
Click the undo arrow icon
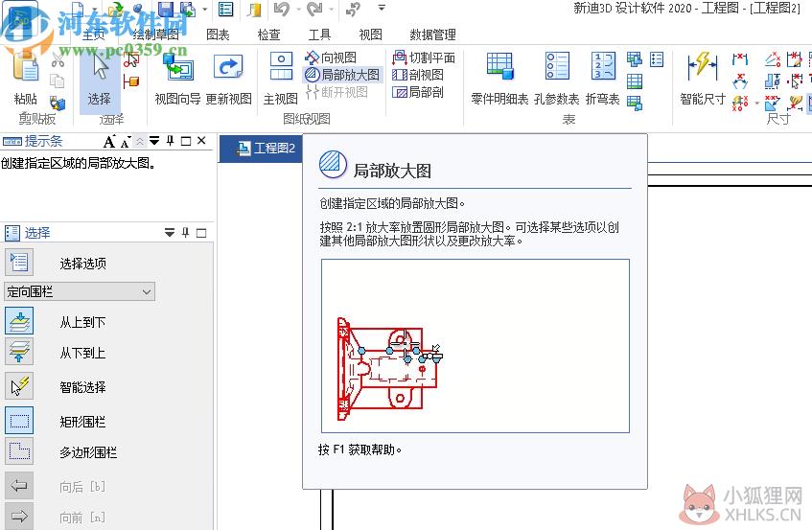282,9
